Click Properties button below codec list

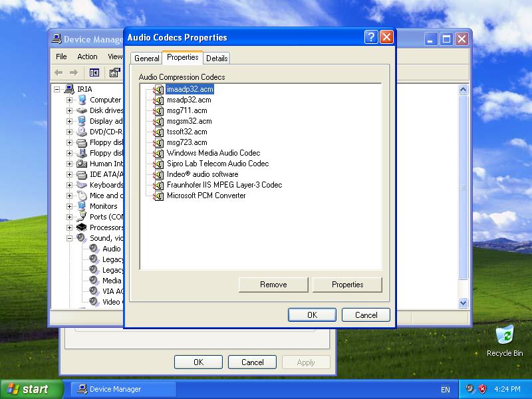coord(347,285)
